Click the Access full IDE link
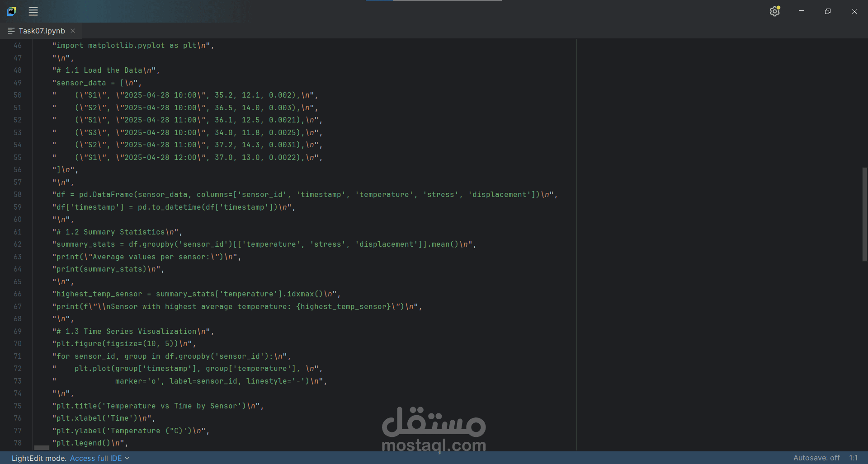 96,458
